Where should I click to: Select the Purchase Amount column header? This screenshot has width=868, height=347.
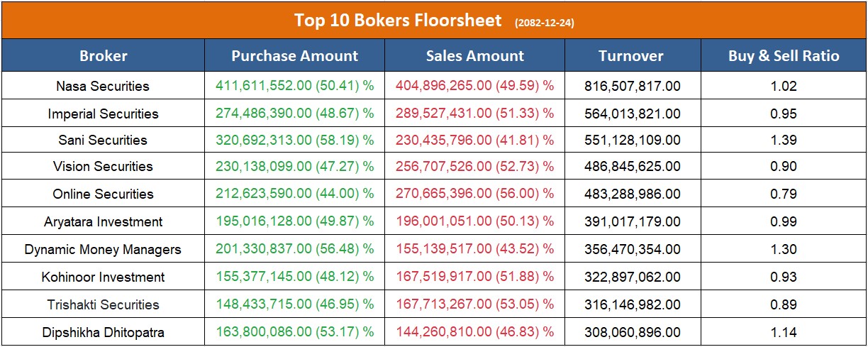tap(295, 56)
